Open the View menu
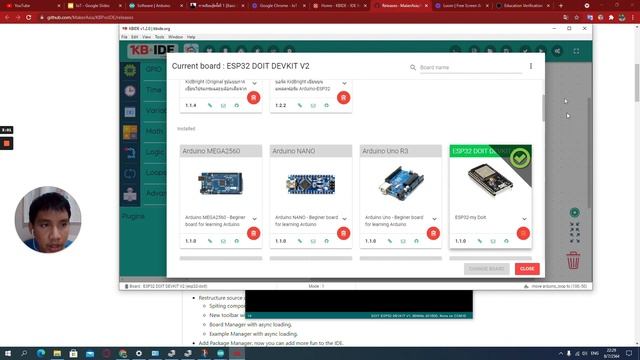The image size is (640, 360). pyautogui.click(x=146, y=37)
